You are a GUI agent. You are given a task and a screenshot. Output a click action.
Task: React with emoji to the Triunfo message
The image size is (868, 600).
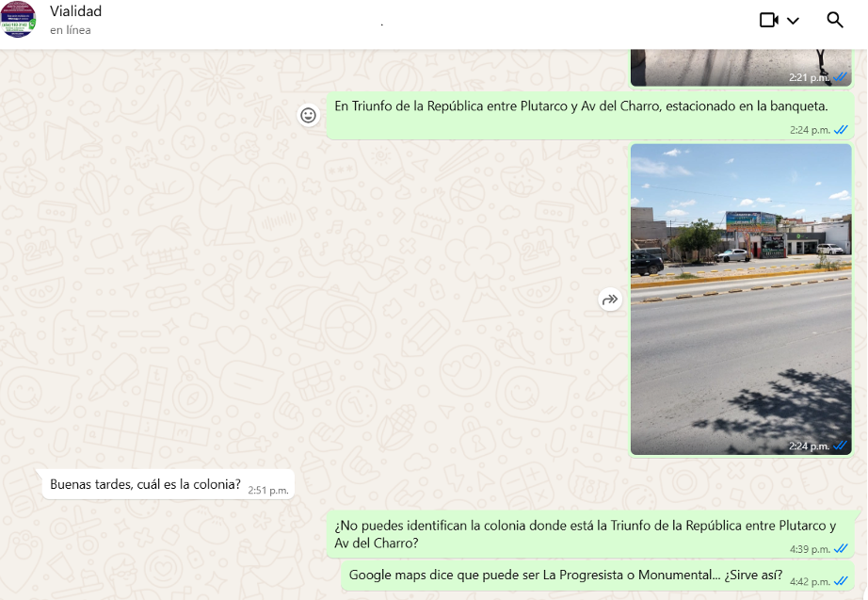pyautogui.click(x=308, y=115)
